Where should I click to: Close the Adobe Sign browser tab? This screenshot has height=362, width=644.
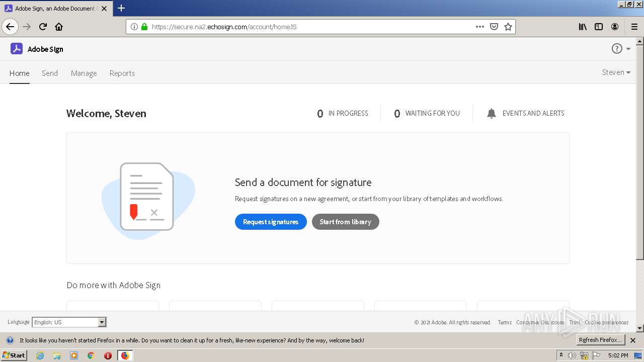[104, 9]
